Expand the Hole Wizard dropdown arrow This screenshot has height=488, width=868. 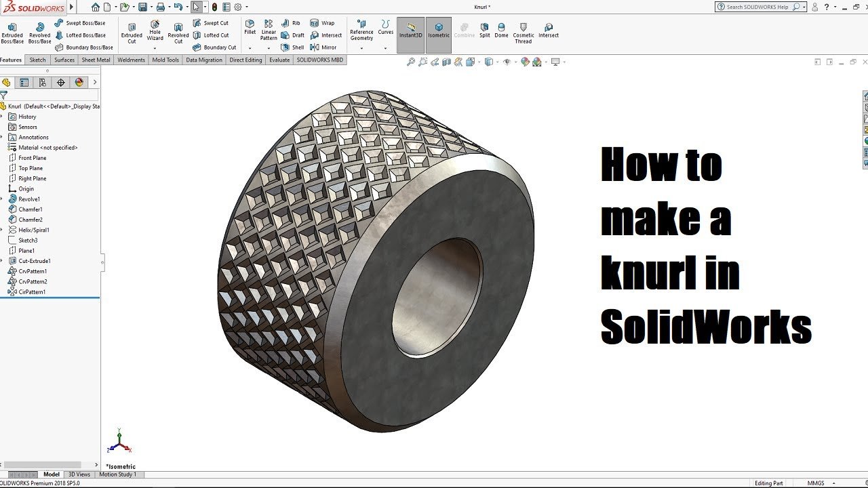coord(155,48)
